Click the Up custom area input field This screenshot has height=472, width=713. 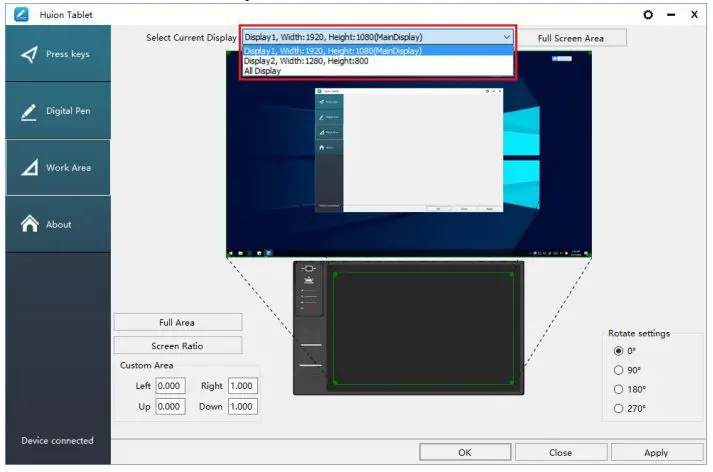171,407
